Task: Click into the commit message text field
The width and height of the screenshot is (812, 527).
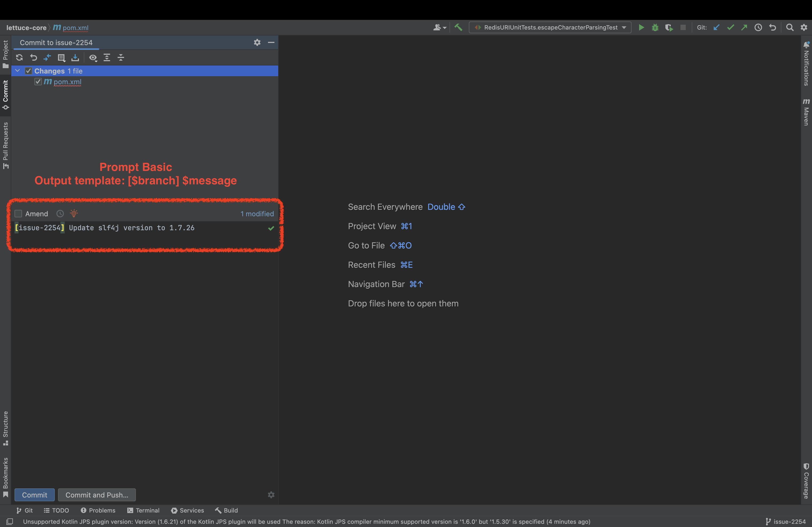Action: click(x=136, y=235)
